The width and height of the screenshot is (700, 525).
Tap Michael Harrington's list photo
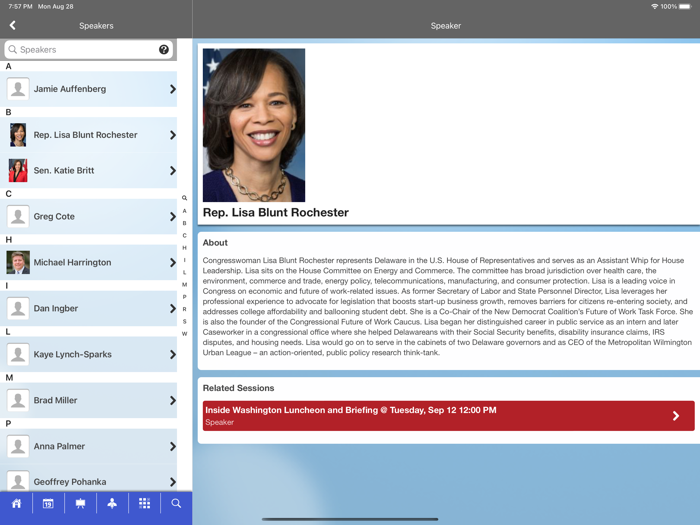pyautogui.click(x=18, y=262)
